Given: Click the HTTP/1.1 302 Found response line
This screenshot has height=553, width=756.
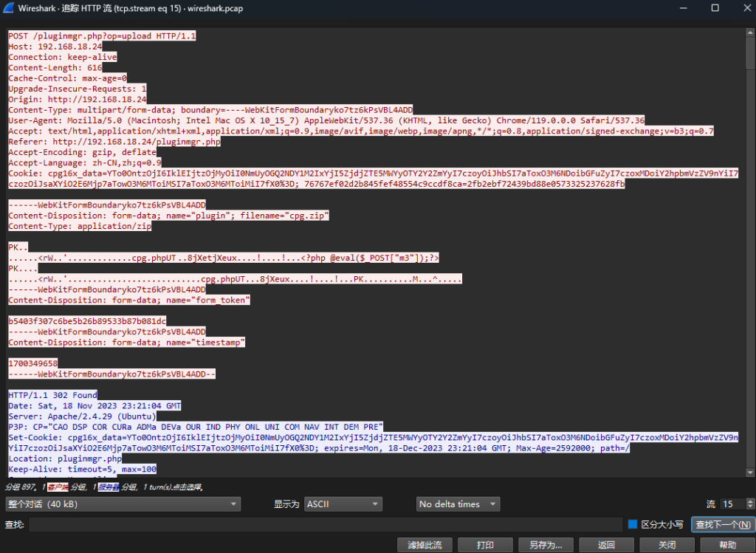Looking at the screenshot, I should pyautogui.click(x=52, y=395).
